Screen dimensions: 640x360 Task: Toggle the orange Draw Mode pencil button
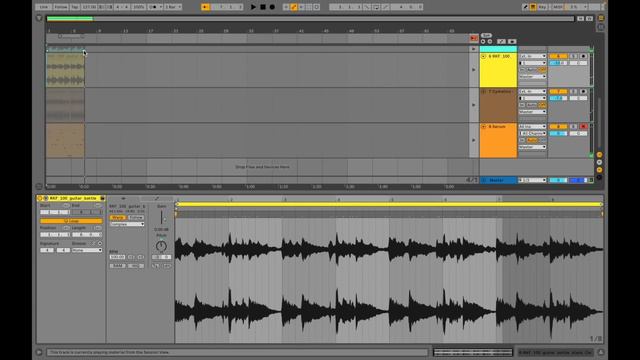[x=294, y=7]
